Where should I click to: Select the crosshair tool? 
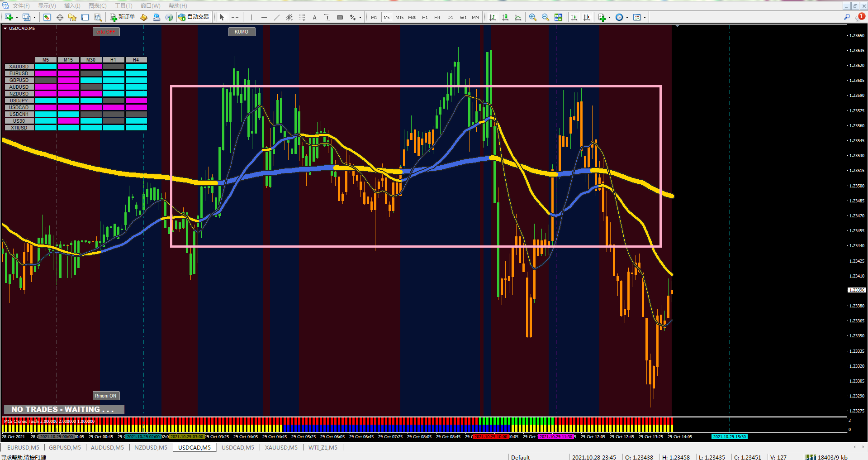click(235, 17)
